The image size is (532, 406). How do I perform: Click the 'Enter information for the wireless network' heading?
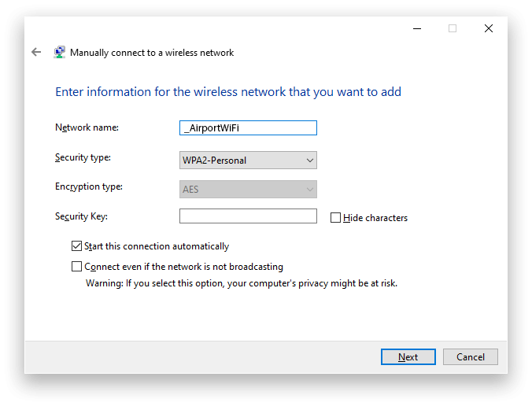coord(228,92)
